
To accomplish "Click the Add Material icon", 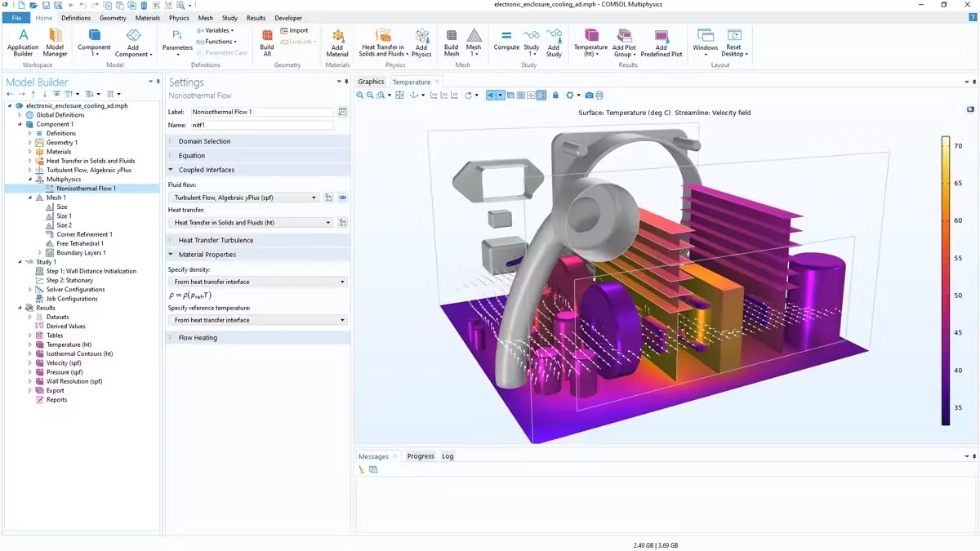I will 337,41.
